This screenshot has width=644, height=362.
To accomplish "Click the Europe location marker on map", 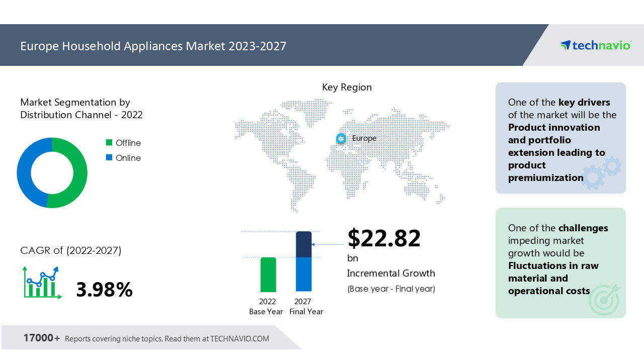I will pos(341,138).
